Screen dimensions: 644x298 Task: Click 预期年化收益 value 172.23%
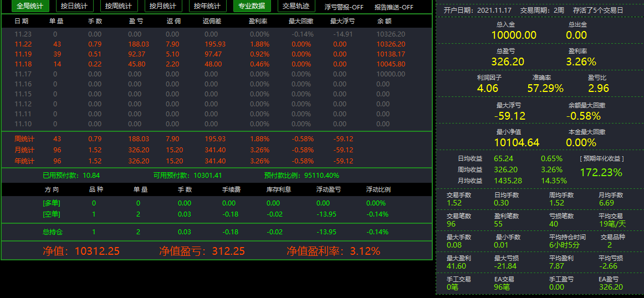601,172
